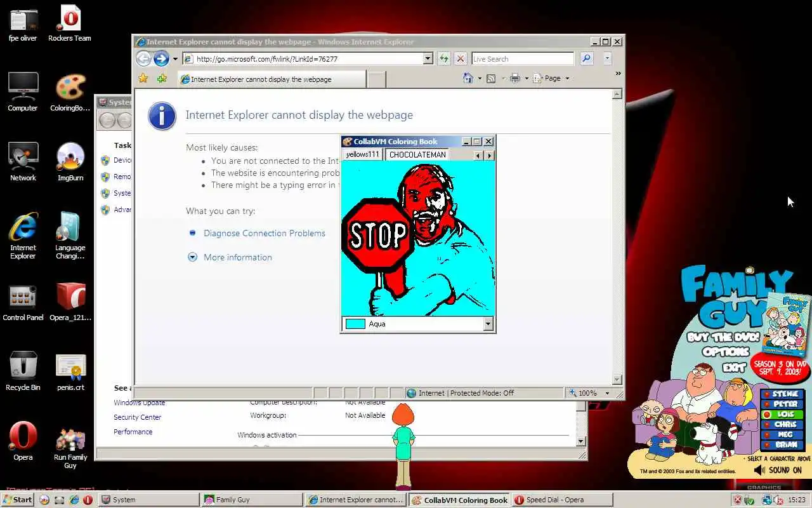Click the Aqua color swatch in the combo box
The image size is (812, 508).
point(355,324)
